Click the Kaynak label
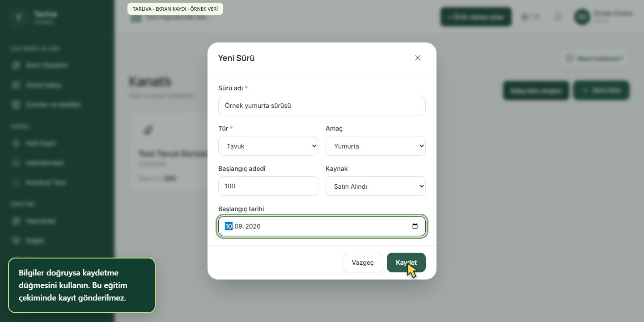Image resolution: width=644 pixels, height=322 pixels. point(337,169)
